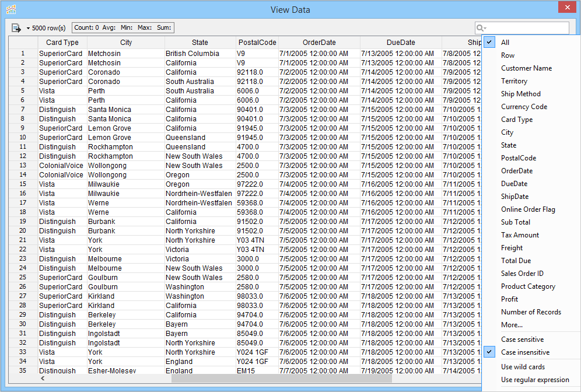Screen dimensions: 581x392
Task: Select row number 17 header
Action: click(23, 202)
